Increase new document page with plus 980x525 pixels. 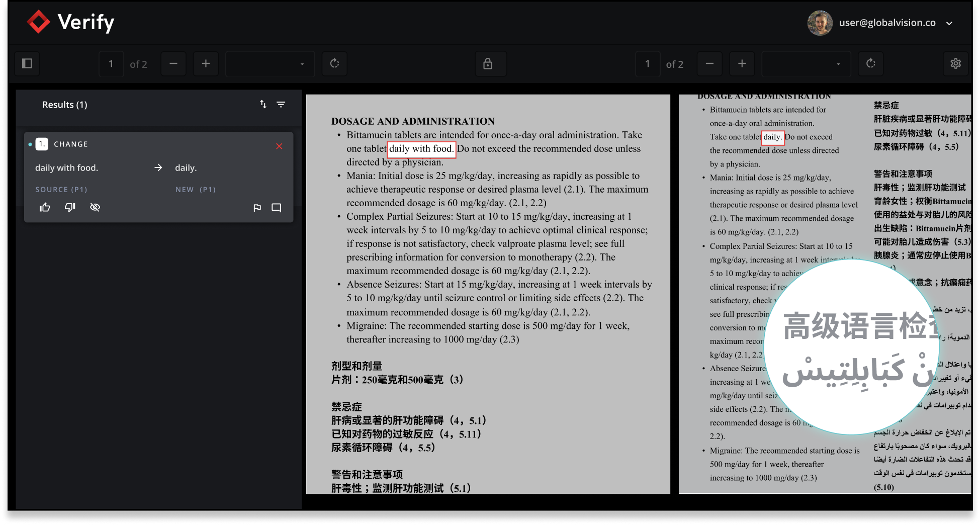(x=742, y=63)
